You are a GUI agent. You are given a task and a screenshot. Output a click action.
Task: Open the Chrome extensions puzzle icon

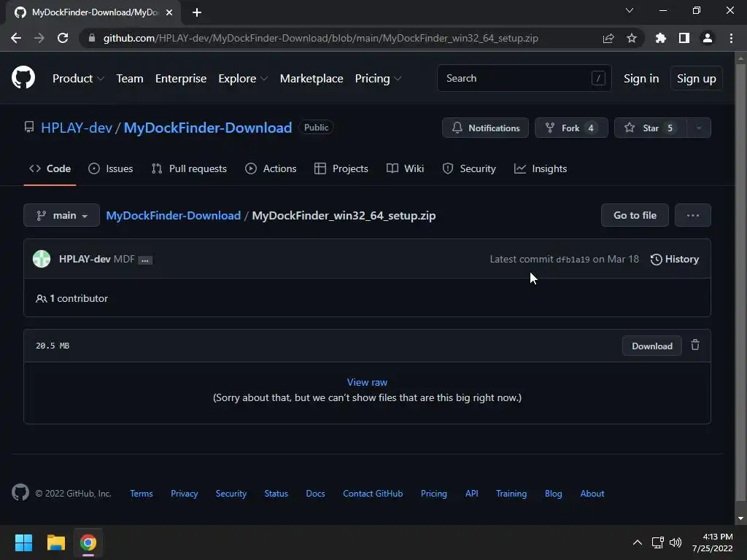pyautogui.click(x=661, y=38)
